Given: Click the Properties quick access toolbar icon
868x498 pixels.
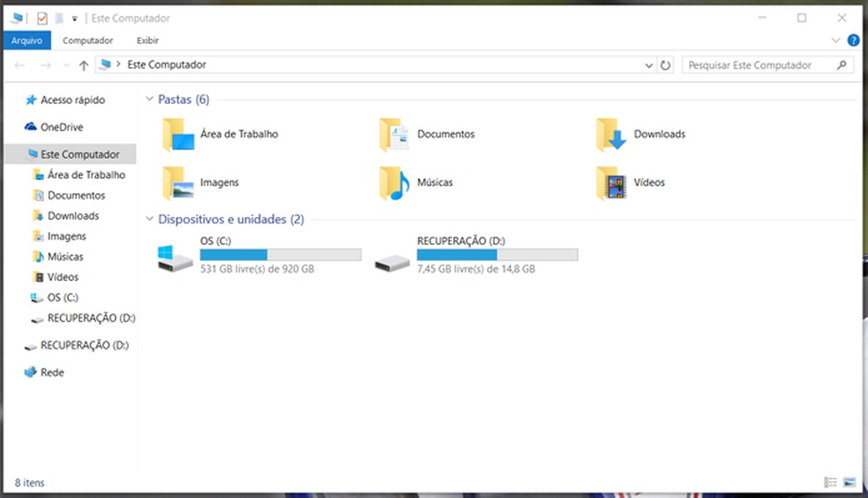Looking at the screenshot, I should click(x=42, y=19).
